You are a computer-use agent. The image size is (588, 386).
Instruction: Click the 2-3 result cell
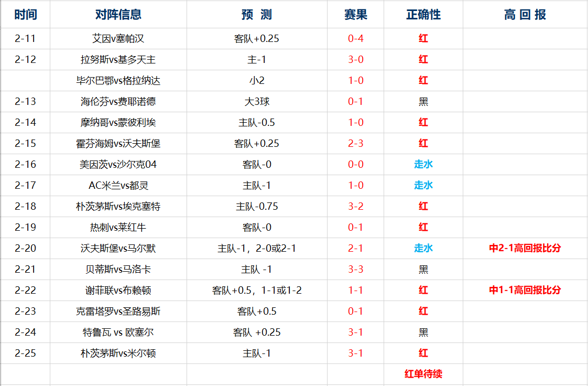(x=355, y=144)
